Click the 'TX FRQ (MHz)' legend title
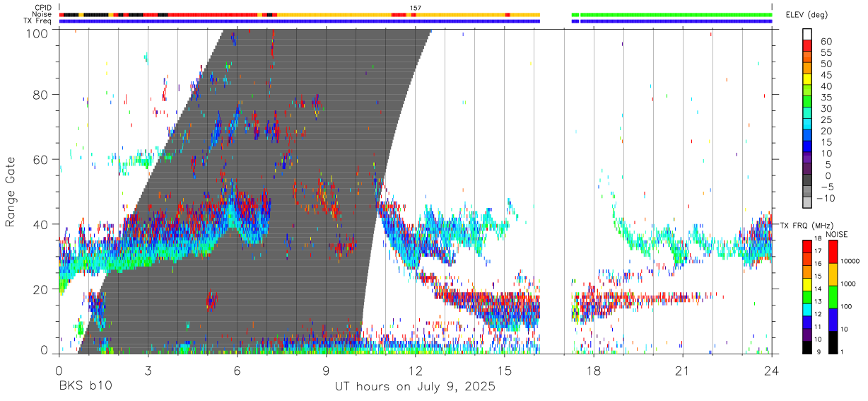This screenshot has height=401, width=868. click(x=807, y=226)
